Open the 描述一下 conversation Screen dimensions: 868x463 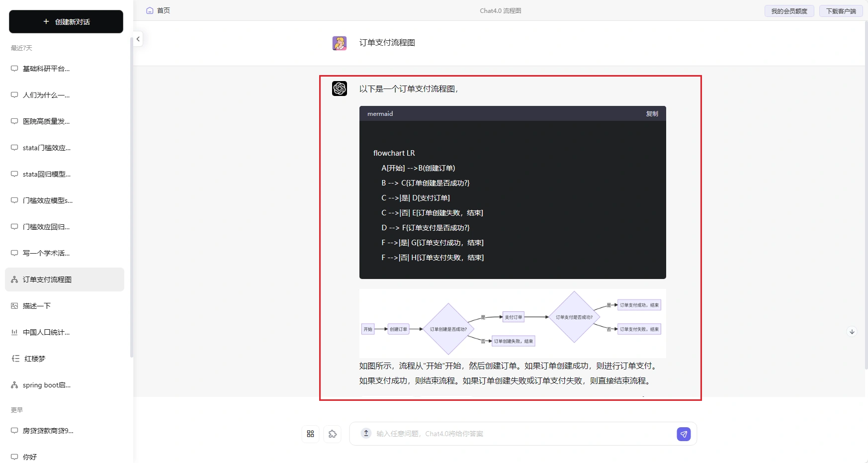pos(65,306)
